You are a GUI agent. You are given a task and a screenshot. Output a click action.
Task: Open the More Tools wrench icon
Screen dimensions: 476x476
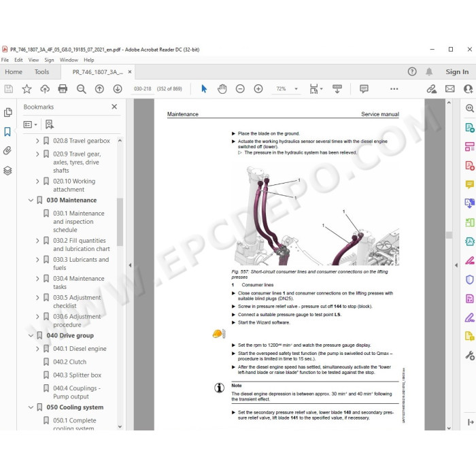[470, 355]
